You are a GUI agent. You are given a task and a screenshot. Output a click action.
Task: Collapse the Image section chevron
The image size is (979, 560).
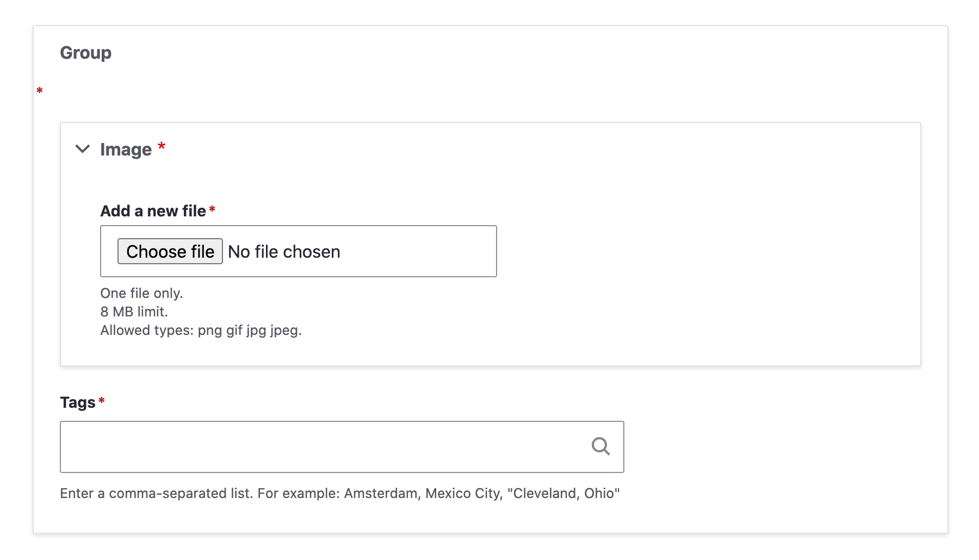83,149
